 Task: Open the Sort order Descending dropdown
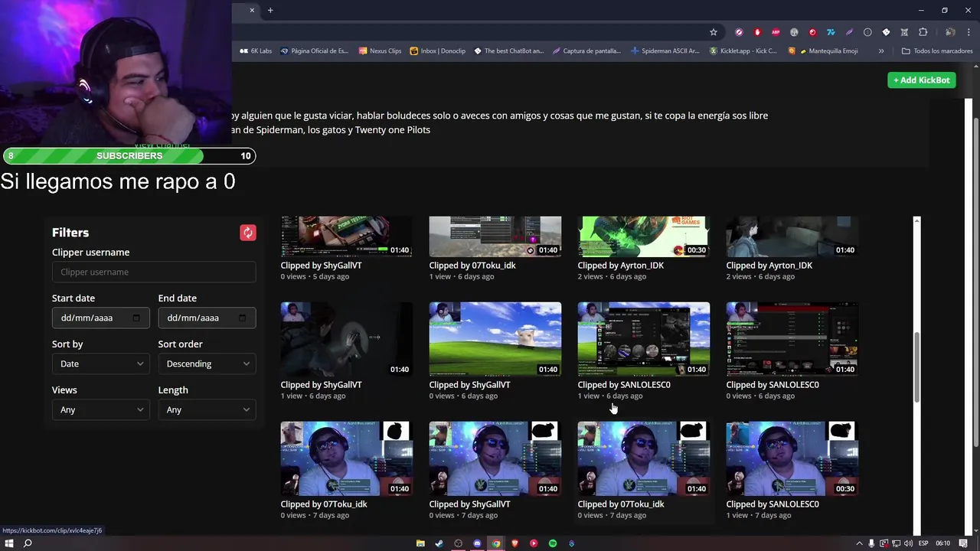(207, 364)
